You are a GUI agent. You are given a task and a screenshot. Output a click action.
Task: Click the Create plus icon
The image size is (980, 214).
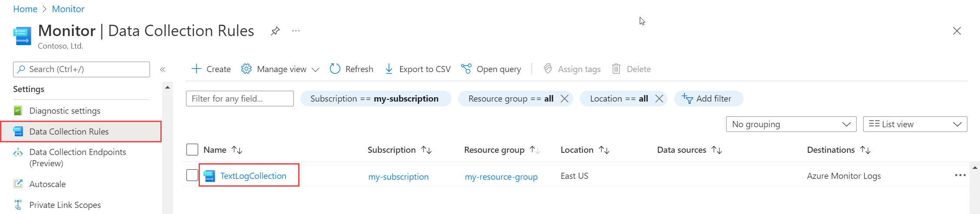tap(196, 69)
